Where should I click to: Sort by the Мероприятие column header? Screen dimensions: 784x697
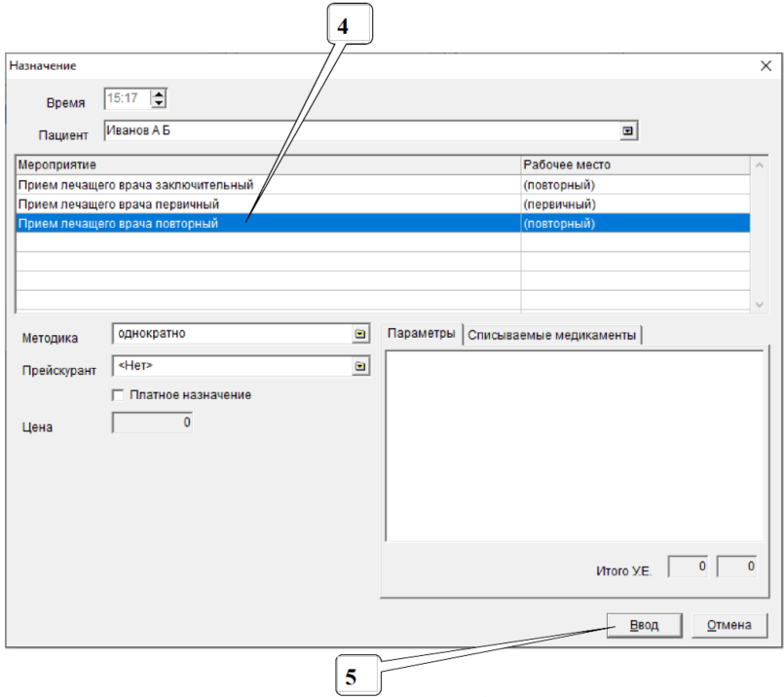click(x=268, y=165)
